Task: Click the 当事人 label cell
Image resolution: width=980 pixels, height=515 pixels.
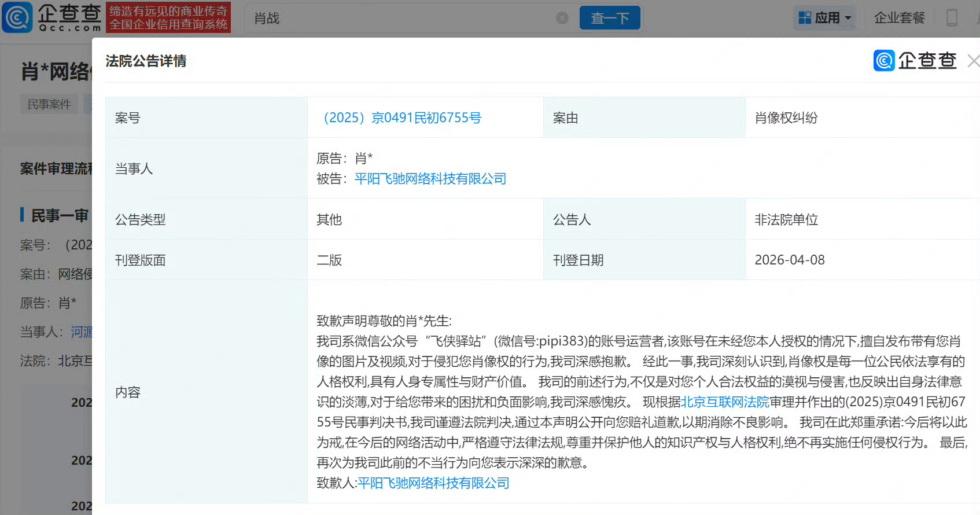Action: coord(207,168)
